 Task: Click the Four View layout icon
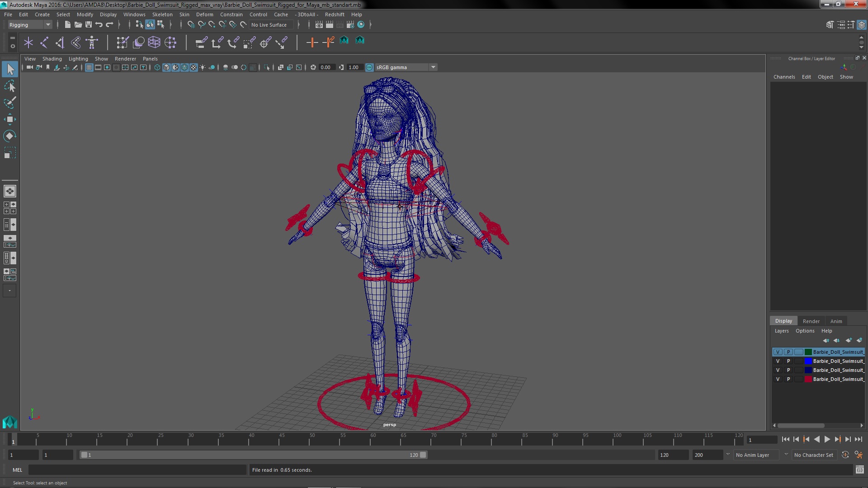[9, 208]
